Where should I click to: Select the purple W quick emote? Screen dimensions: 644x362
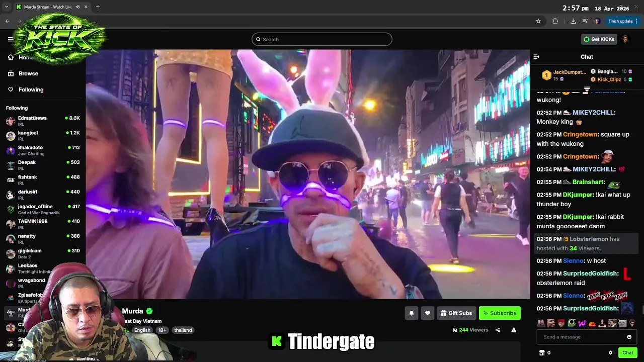click(x=582, y=323)
